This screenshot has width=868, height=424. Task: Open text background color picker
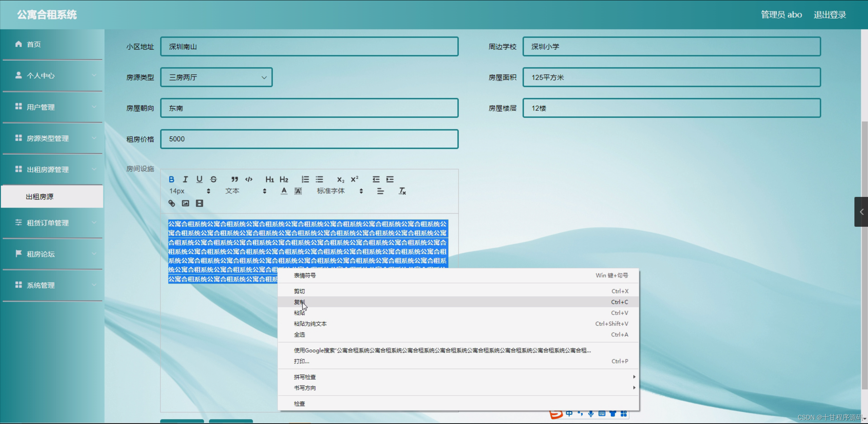tap(298, 191)
